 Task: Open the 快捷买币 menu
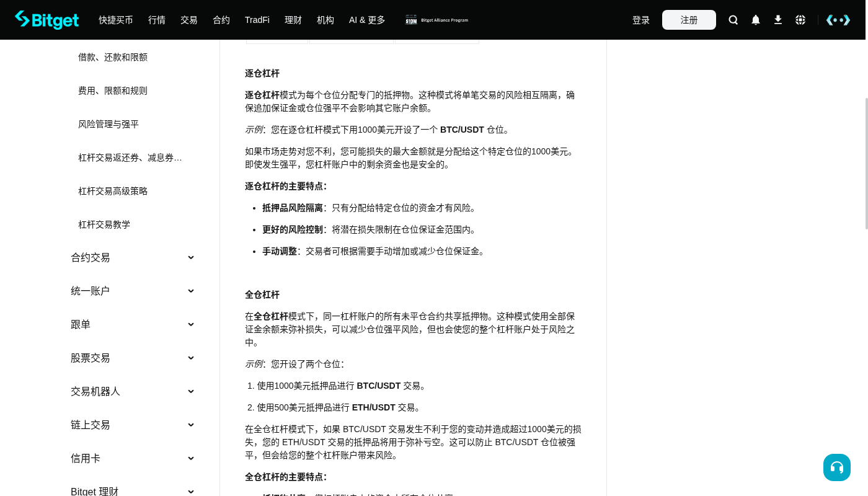pos(116,20)
